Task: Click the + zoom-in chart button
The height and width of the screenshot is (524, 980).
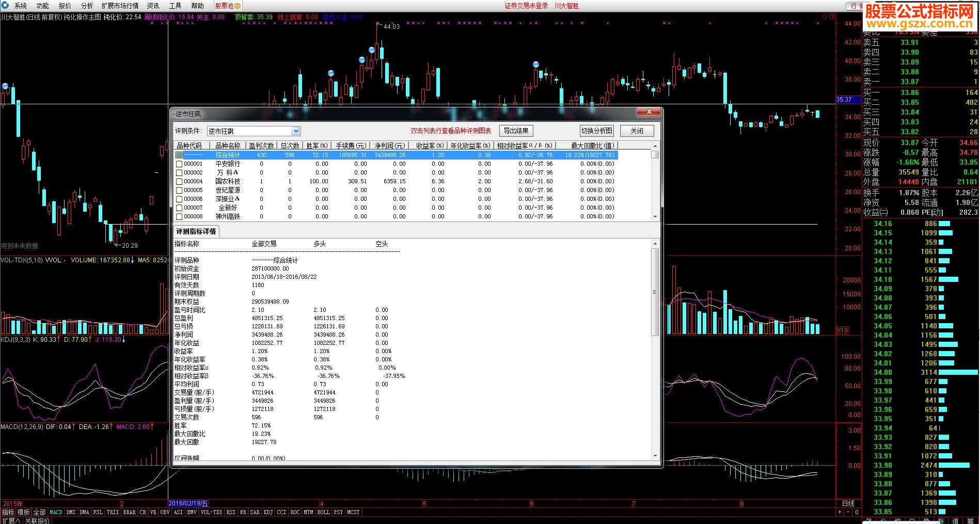Action: pyautogui.click(x=840, y=512)
